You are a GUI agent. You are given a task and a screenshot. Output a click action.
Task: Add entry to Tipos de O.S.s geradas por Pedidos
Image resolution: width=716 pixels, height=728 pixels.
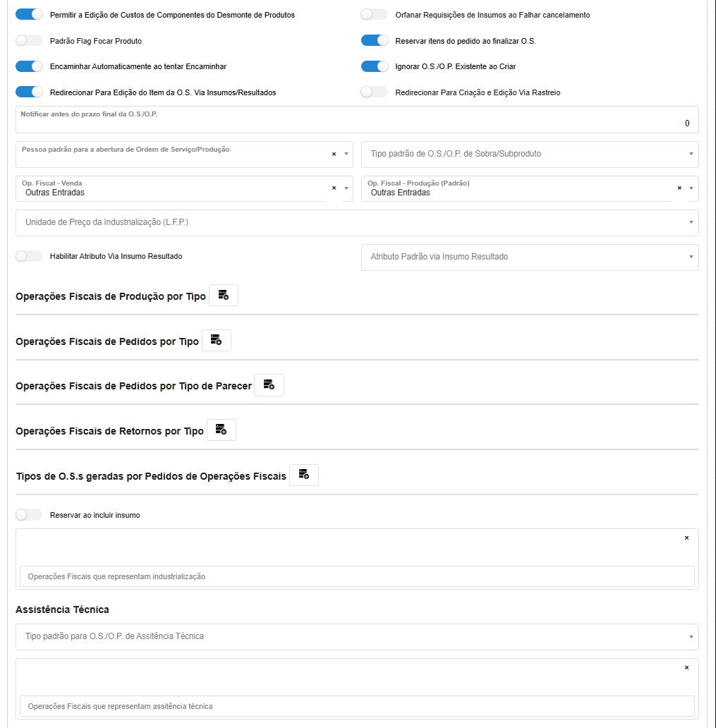(304, 475)
